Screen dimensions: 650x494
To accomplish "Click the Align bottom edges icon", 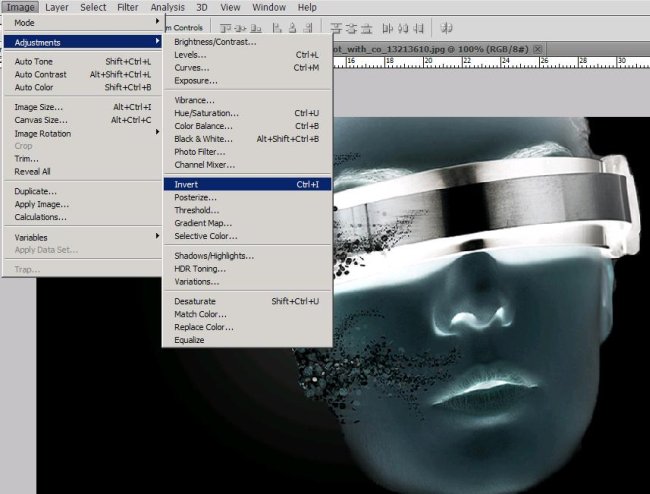I will 254,28.
